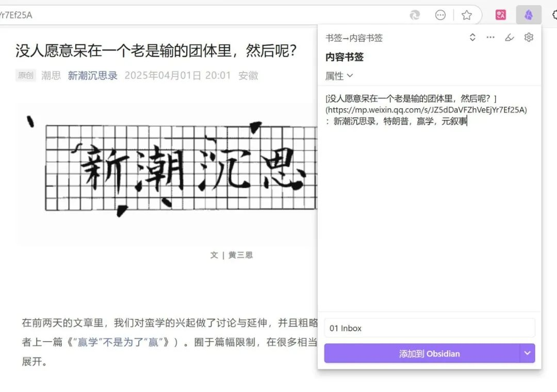Click the tags line 新潮沉思录，特朗普，赢学
Image resolution: width=557 pixels, height=392 pixels.
point(396,122)
